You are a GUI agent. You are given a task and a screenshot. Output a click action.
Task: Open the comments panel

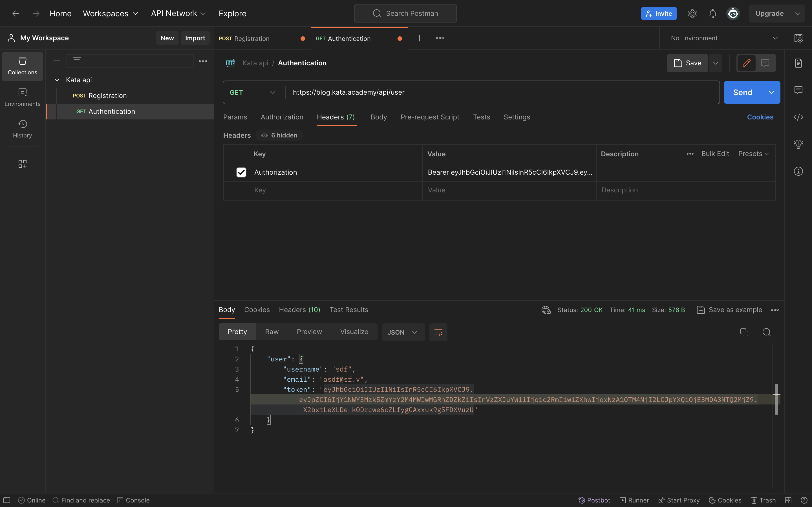798,90
